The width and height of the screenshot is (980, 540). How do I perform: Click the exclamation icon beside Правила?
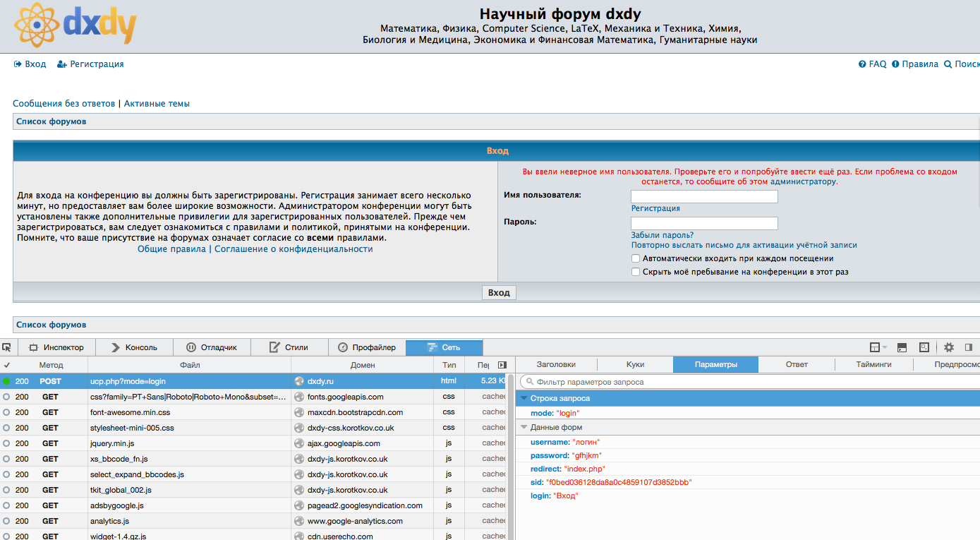[x=895, y=64]
